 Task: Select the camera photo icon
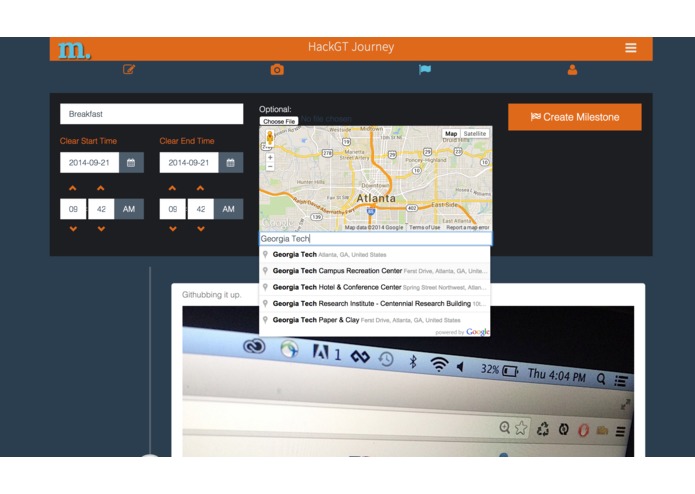pyautogui.click(x=277, y=70)
